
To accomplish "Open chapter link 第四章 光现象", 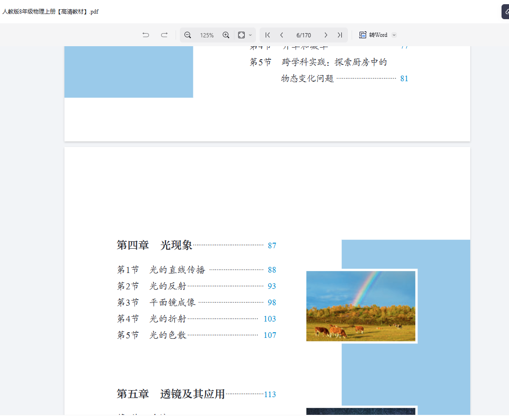I will point(155,245).
